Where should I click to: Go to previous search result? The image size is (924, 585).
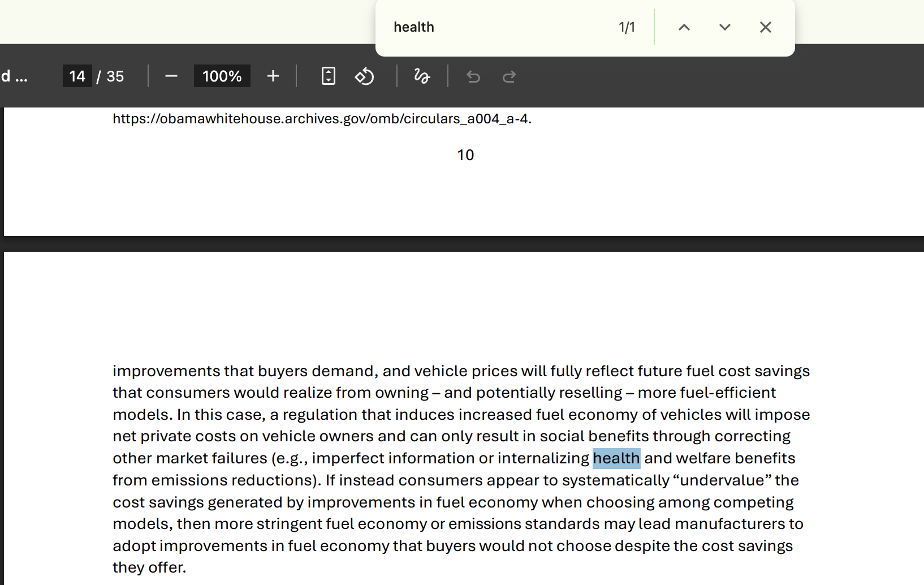coord(684,27)
